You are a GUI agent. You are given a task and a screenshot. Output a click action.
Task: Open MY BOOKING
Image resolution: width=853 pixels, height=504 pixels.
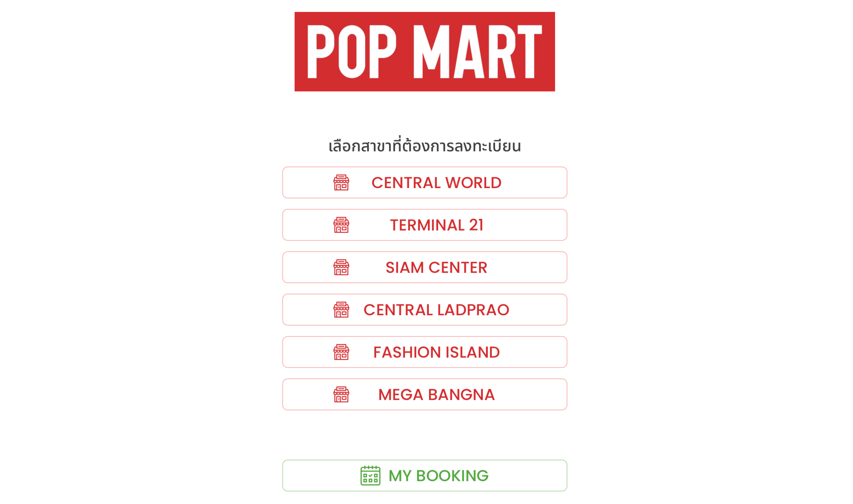click(x=425, y=475)
